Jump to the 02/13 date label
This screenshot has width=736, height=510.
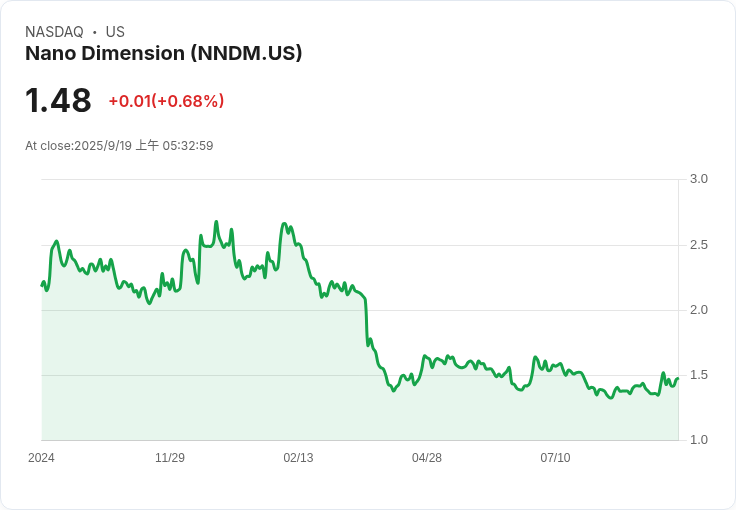[298, 458]
